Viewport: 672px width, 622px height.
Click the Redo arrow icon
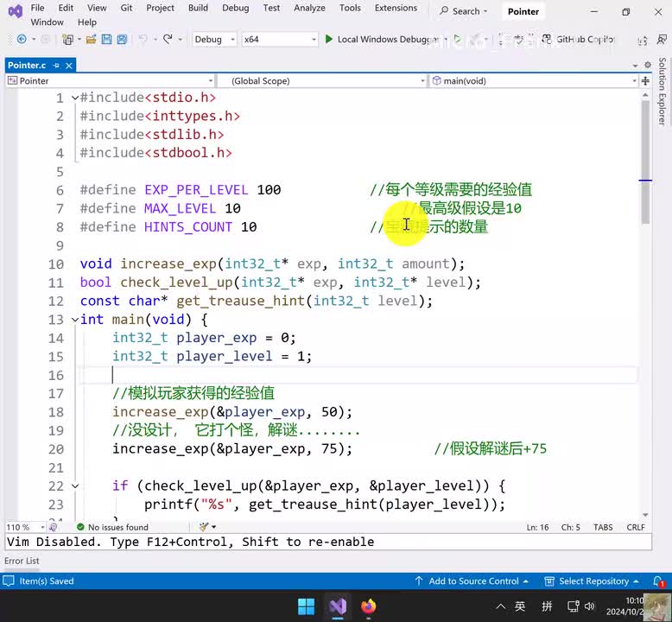[168, 40]
